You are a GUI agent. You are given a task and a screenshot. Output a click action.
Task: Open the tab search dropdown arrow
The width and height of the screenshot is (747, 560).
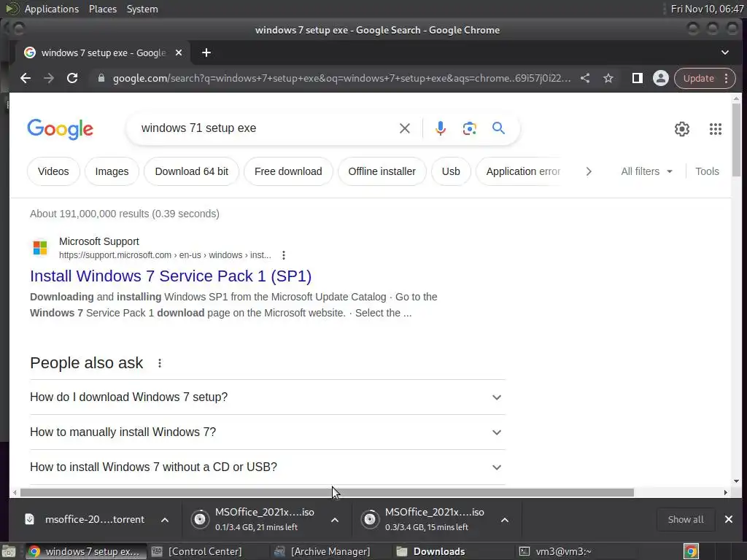click(x=724, y=52)
